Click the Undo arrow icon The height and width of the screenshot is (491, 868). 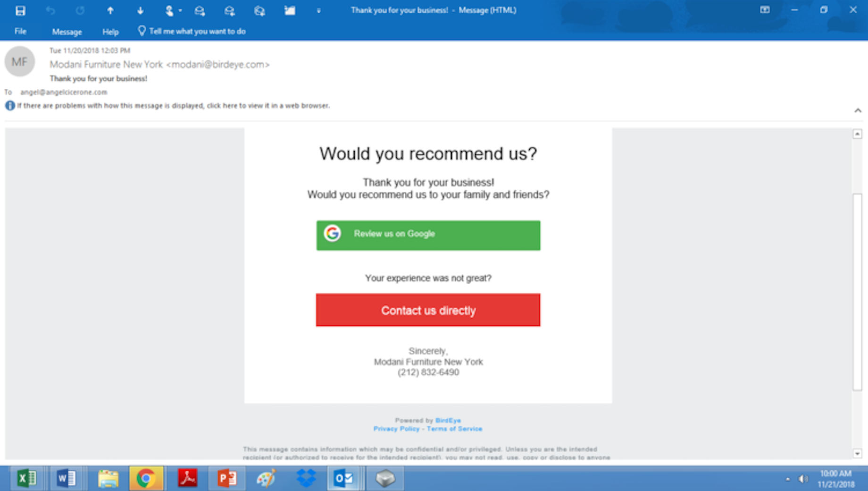tap(50, 10)
